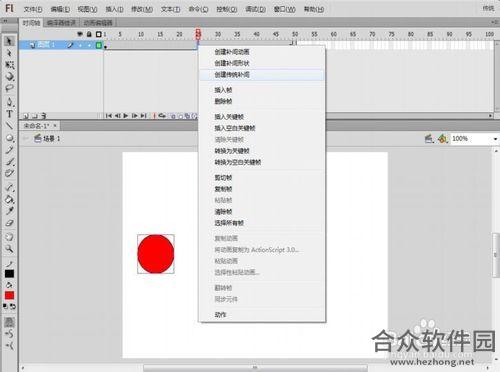Click the red playhead at frame 25
Screen dimensions: 500x372
pyautogui.click(x=198, y=34)
